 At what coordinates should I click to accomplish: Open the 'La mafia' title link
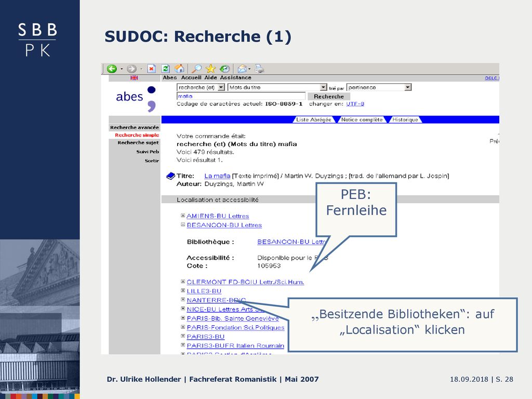point(217,176)
